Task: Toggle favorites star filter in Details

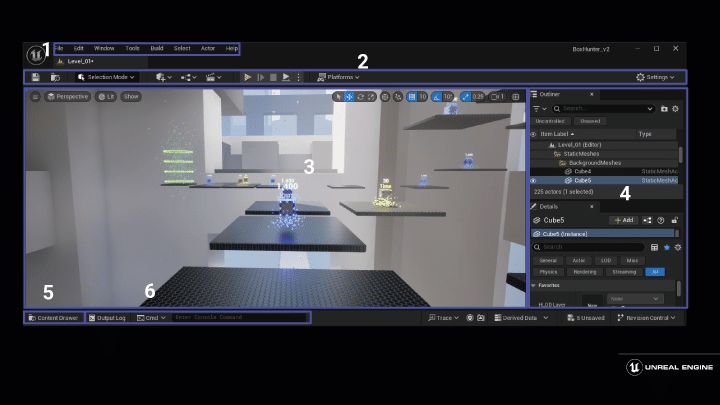Action: pos(666,247)
